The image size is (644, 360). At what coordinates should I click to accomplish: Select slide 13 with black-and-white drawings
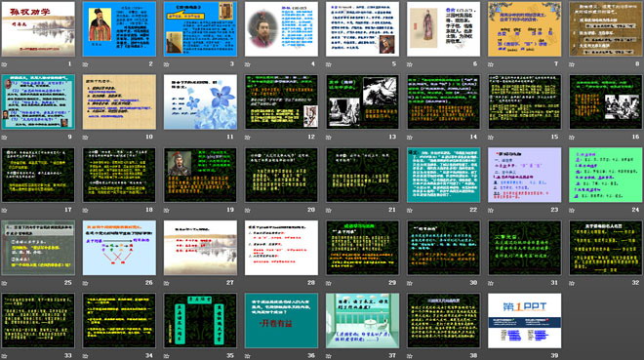tap(362, 101)
